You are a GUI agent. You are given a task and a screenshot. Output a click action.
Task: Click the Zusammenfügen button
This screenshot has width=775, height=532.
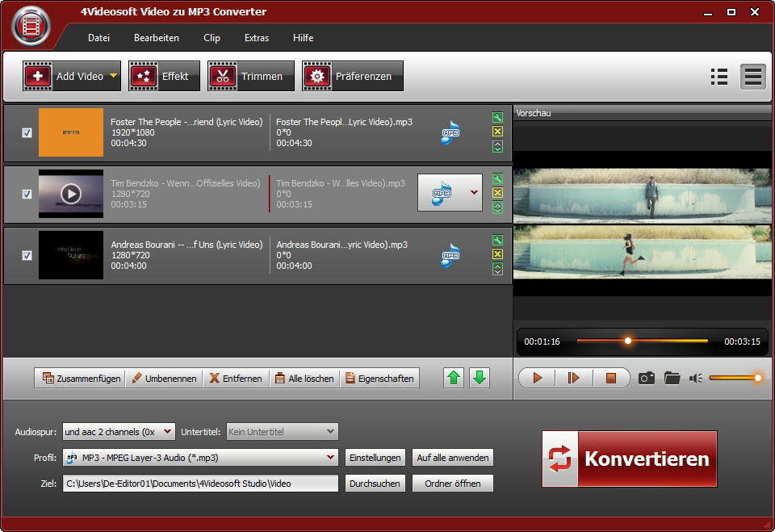82,379
